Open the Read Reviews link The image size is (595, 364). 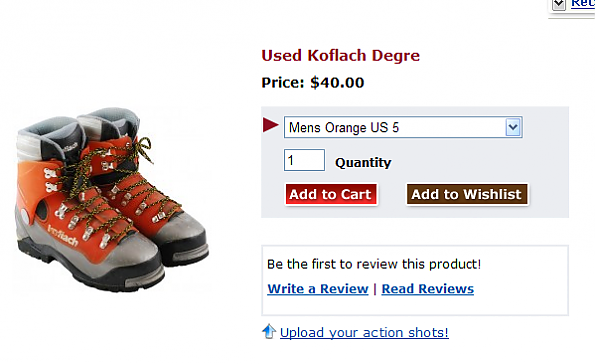tap(428, 289)
